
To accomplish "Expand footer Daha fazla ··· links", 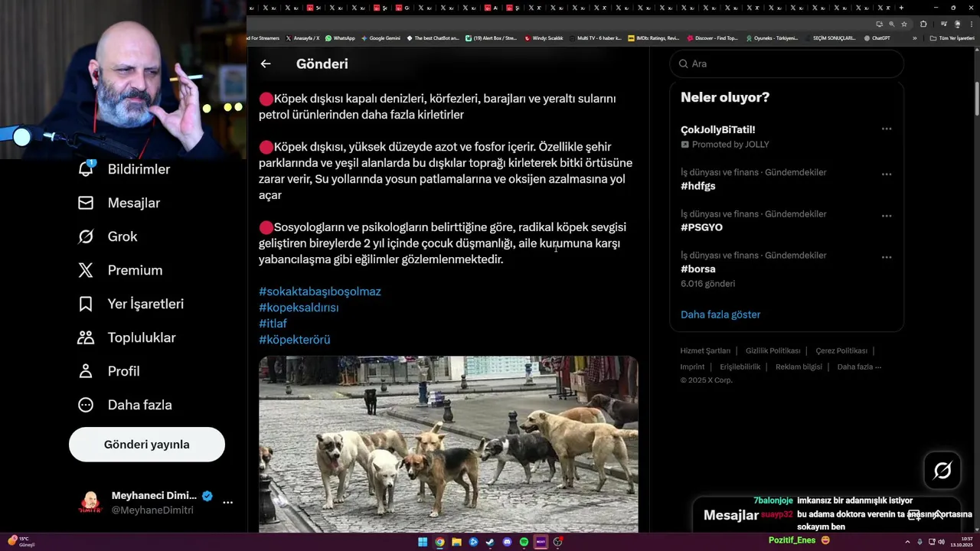I will click(x=859, y=367).
